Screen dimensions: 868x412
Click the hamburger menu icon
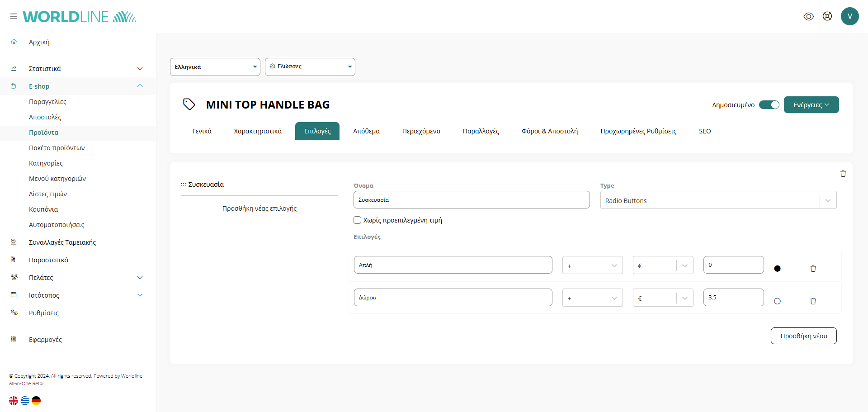[x=14, y=16]
